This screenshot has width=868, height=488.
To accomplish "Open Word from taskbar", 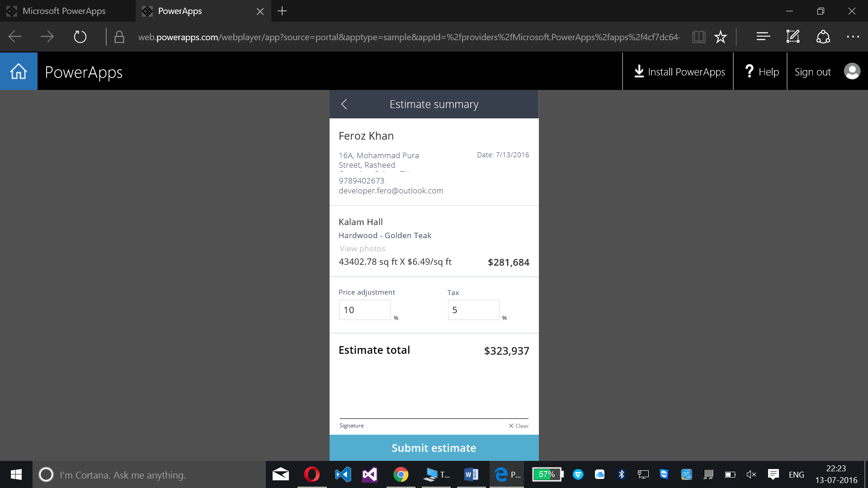I will pyautogui.click(x=471, y=474).
